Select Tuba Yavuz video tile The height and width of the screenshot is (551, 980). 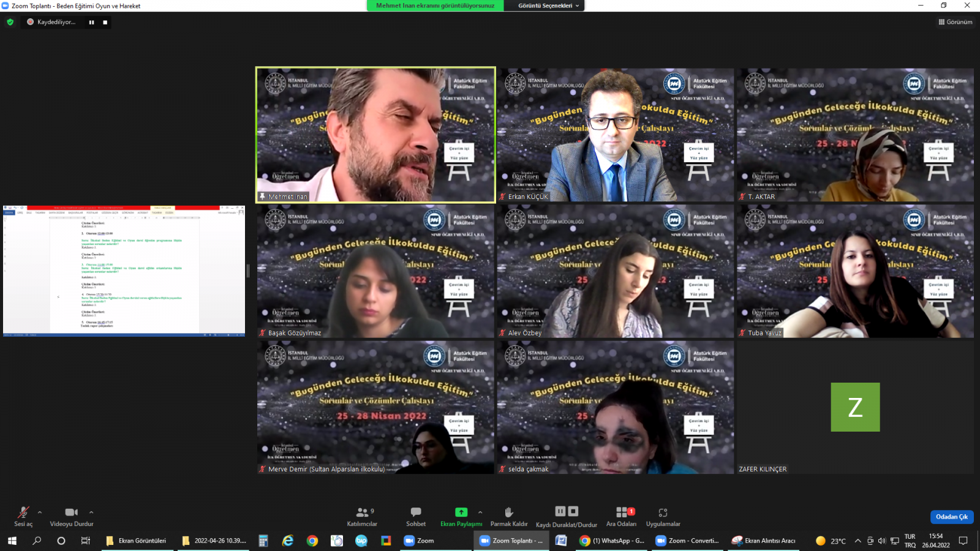[855, 271]
